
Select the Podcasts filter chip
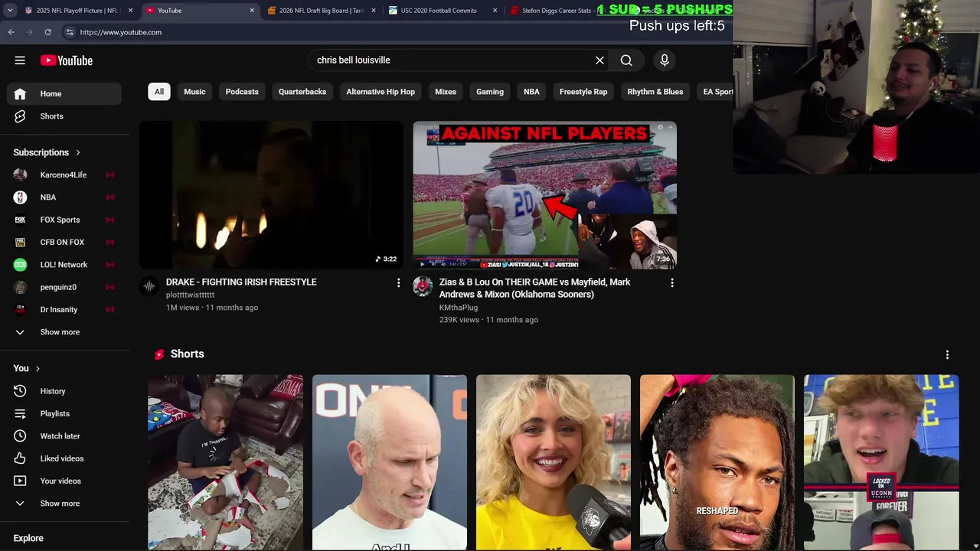click(x=242, y=92)
